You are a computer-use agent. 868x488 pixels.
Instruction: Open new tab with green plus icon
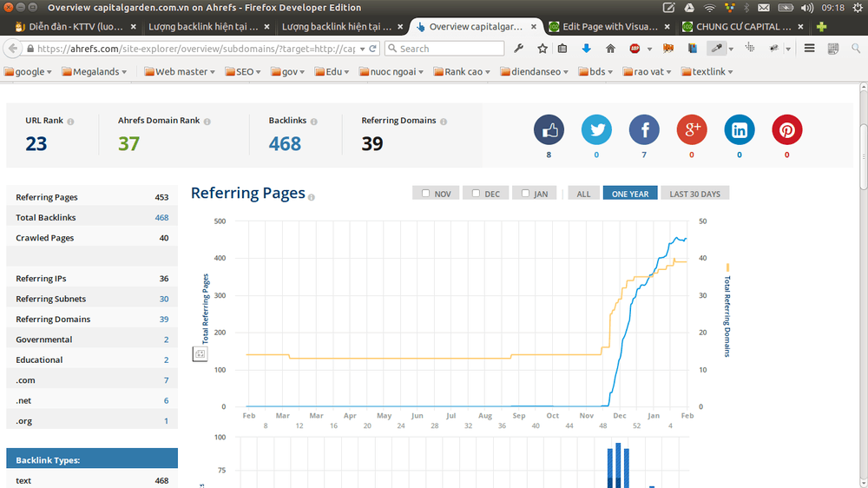pyautogui.click(x=821, y=27)
